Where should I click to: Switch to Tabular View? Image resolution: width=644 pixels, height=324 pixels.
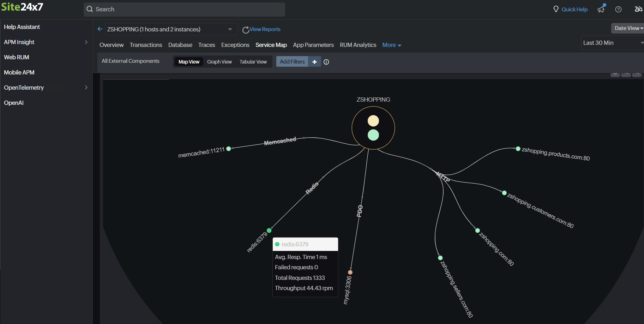253,62
